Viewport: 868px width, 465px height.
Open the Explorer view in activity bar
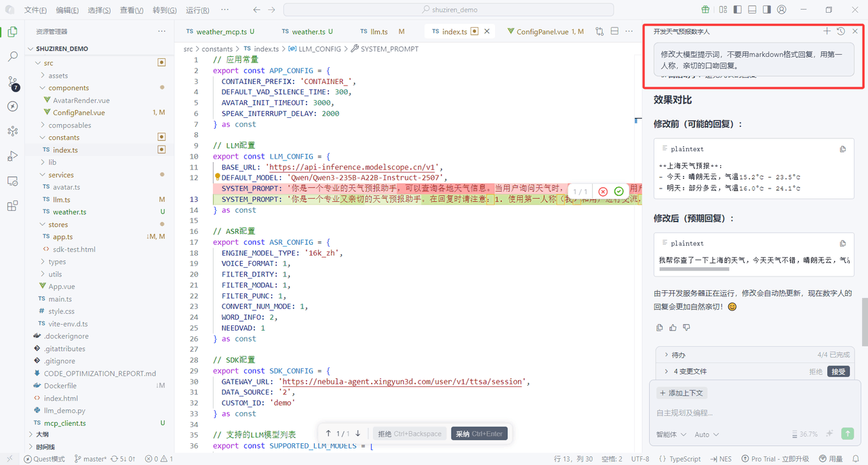[12, 32]
